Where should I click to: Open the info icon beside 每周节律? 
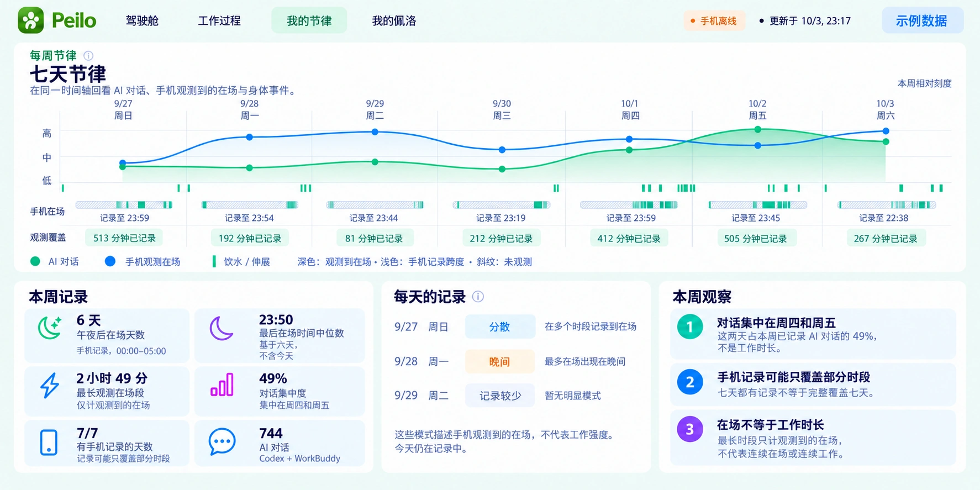click(88, 55)
